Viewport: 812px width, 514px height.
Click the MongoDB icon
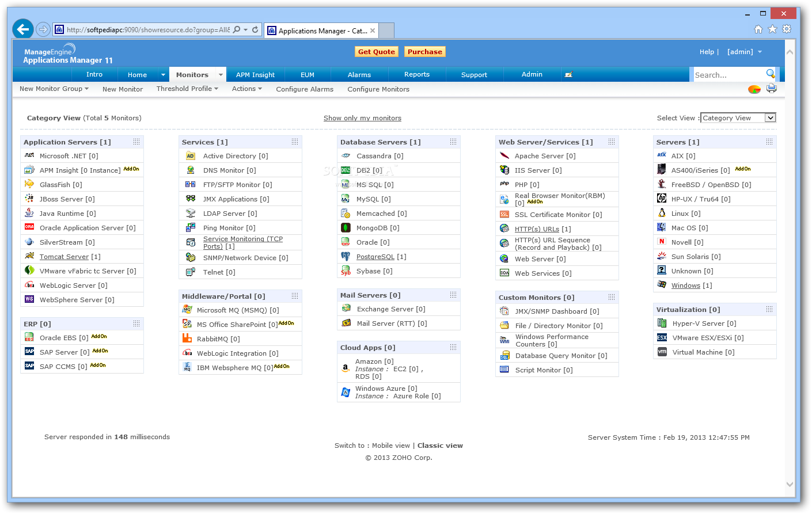tap(346, 227)
